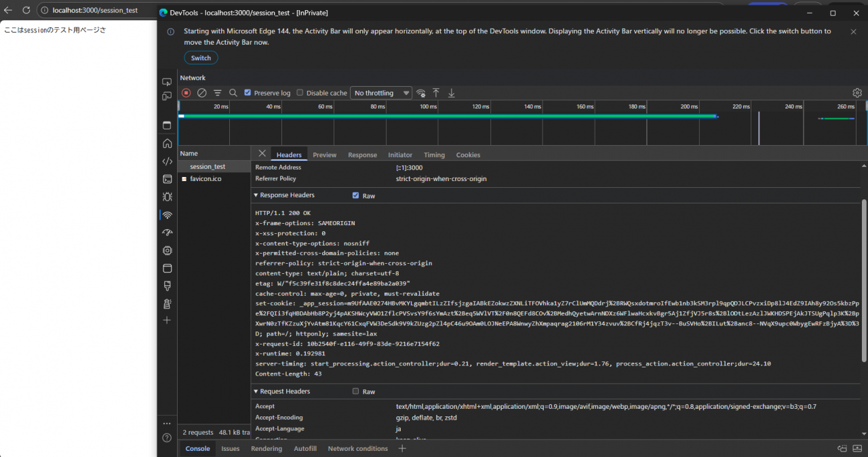Open network conditions Wi-Fi gear icon
This screenshot has height=457, width=868.
click(x=421, y=93)
